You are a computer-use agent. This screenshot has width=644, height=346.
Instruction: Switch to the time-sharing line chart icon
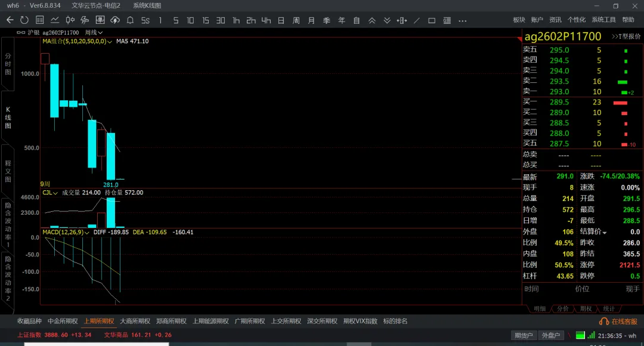tap(55, 20)
